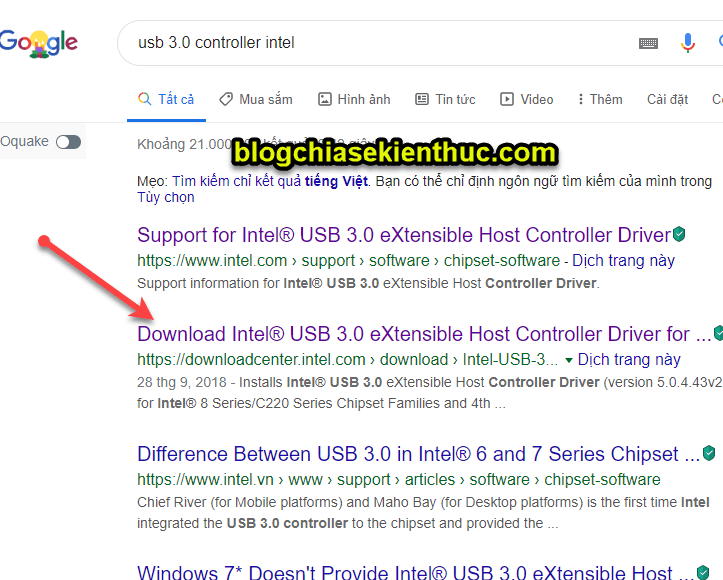
Task: Click green shield next to Windows 7 result
Action: tap(703, 573)
